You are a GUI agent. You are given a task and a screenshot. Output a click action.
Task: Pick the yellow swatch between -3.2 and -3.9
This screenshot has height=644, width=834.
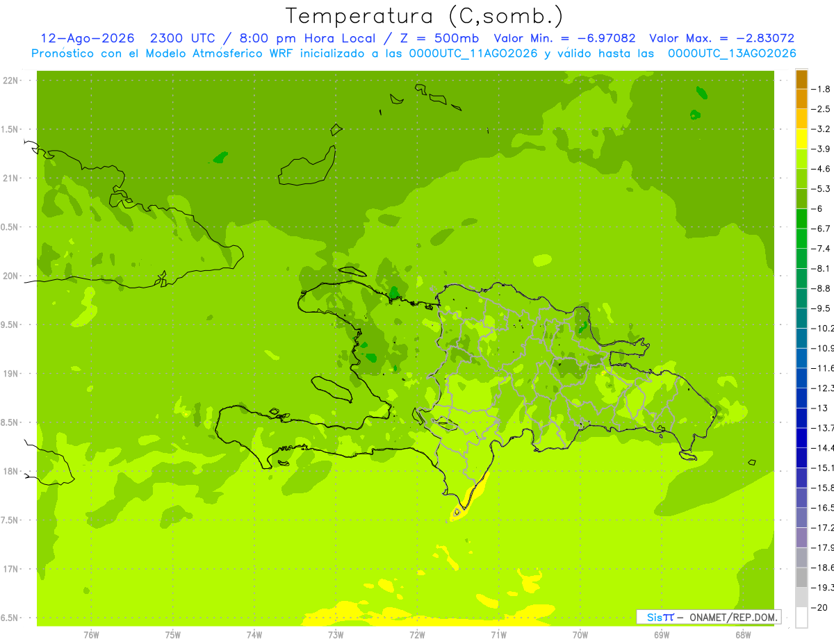pos(801,139)
